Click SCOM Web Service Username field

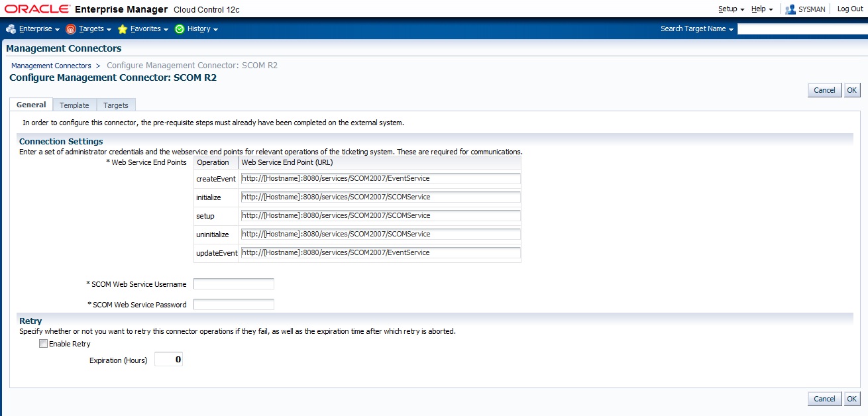233,284
